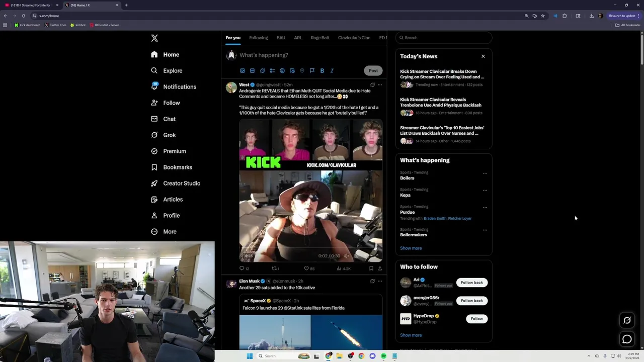
Task: Add media to the new post
Action: (243, 71)
